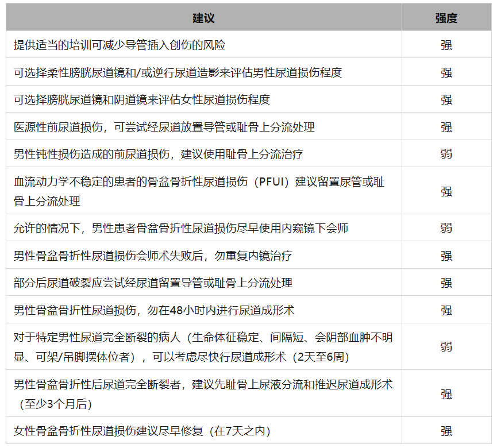Select the row starting '允许的情况下'
The image size is (497, 448).
[248, 228]
